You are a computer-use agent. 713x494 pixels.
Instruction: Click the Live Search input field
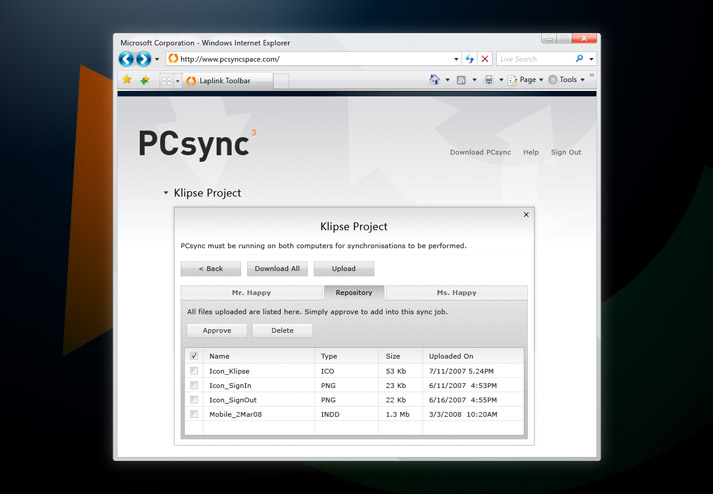coord(535,59)
